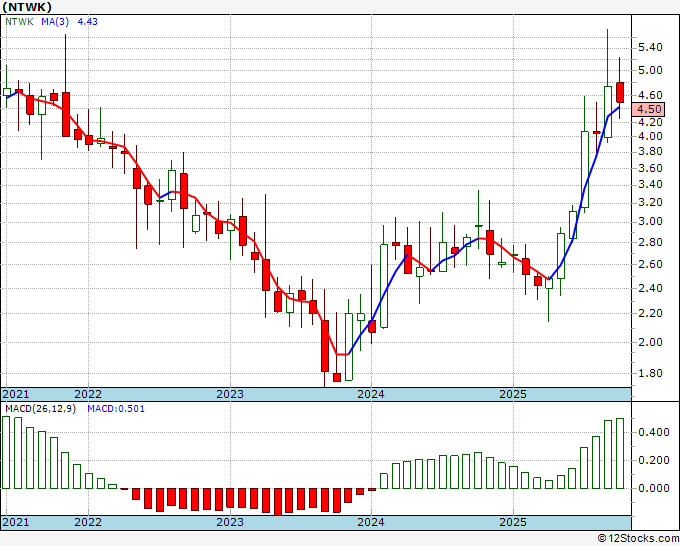
Task: Click the red 4.50 current price tag
Action: (x=649, y=109)
